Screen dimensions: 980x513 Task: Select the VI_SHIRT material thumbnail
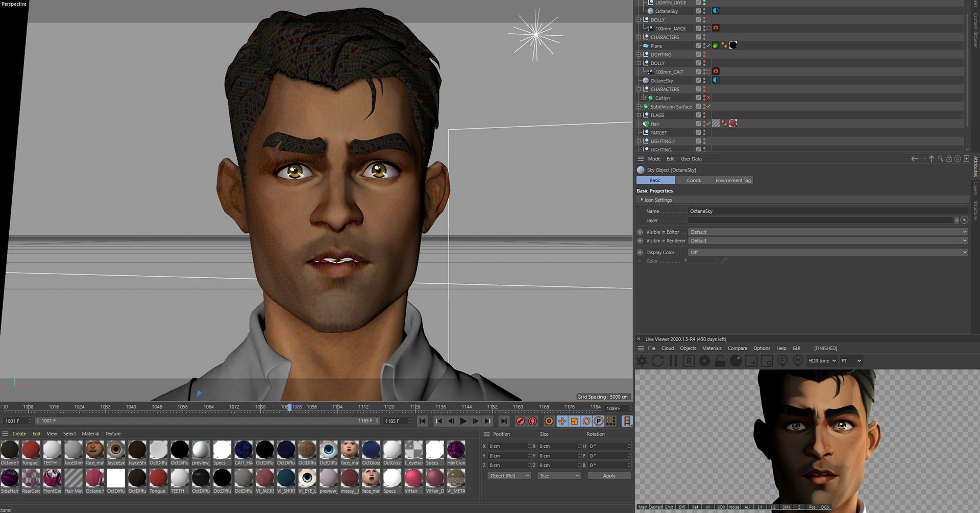click(x=286, y=478)
